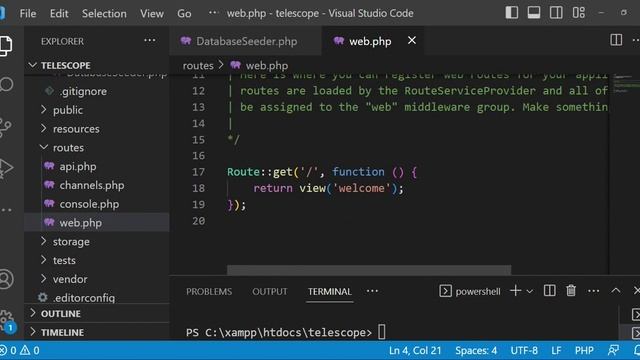This screenshot has width=640, height=360.
Task: Open the View menu
Action: (x=152, y=13)
